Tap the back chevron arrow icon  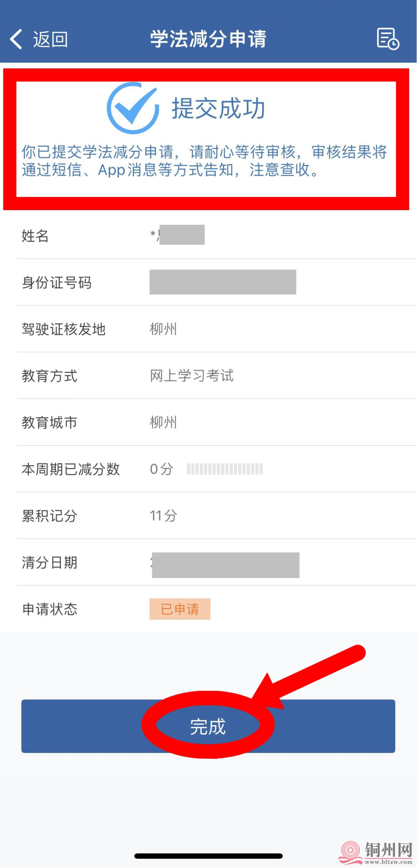16,39
